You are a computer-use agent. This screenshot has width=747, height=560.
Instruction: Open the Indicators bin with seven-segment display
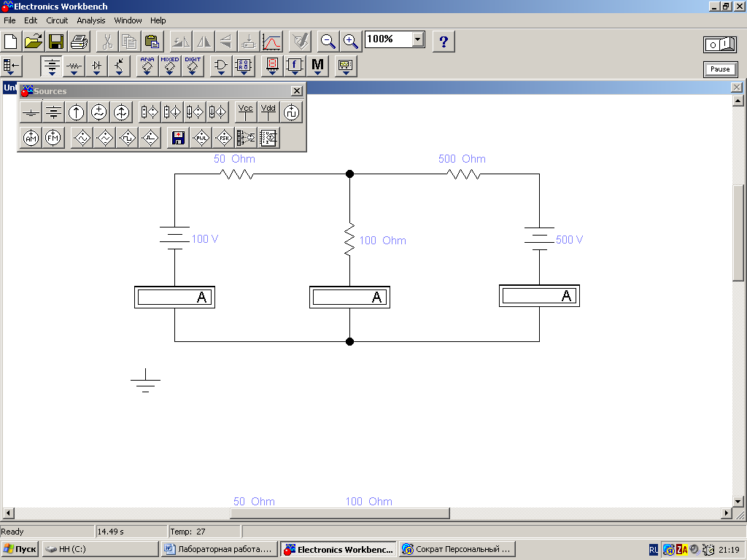pyautogui.click(x=272, y=66)
